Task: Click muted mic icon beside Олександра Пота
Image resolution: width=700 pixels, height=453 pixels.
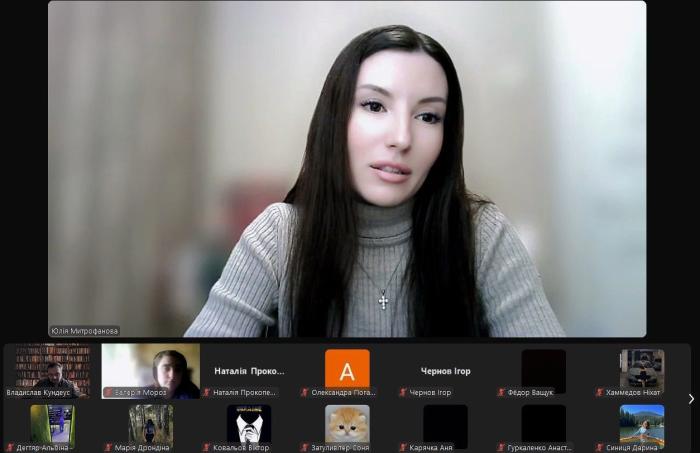Action: [x=304, y=393]
